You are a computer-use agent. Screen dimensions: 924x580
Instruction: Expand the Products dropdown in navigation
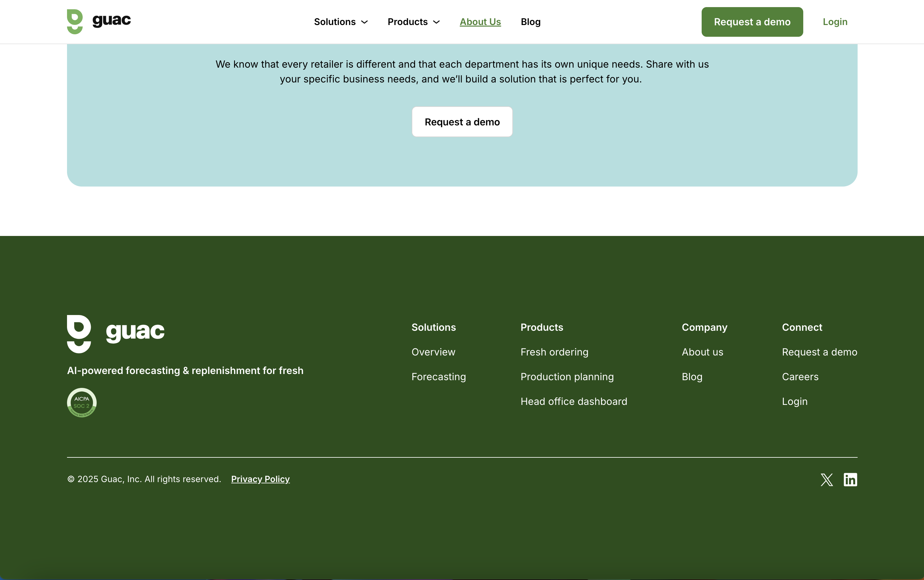(x=414, y=22)
